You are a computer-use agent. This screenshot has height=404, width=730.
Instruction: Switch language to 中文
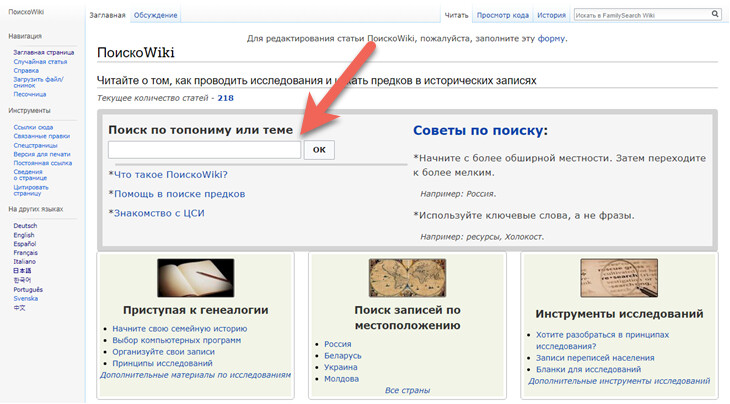20,308
